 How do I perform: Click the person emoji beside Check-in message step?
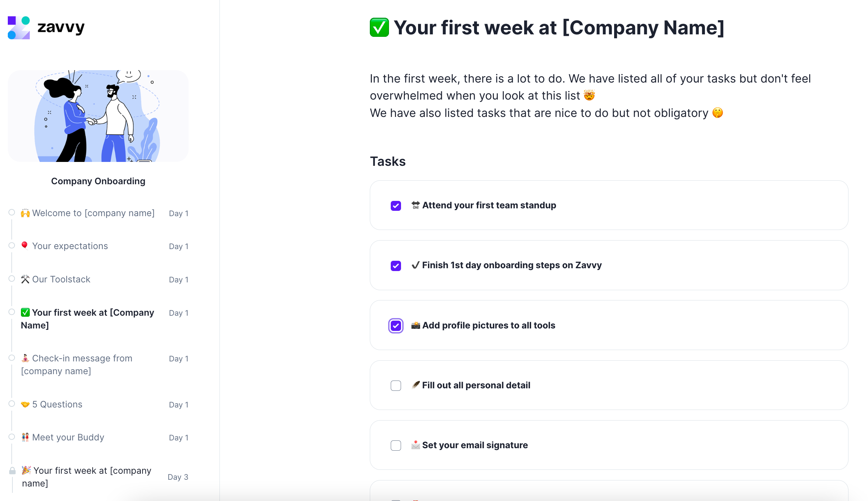point(25,358)
